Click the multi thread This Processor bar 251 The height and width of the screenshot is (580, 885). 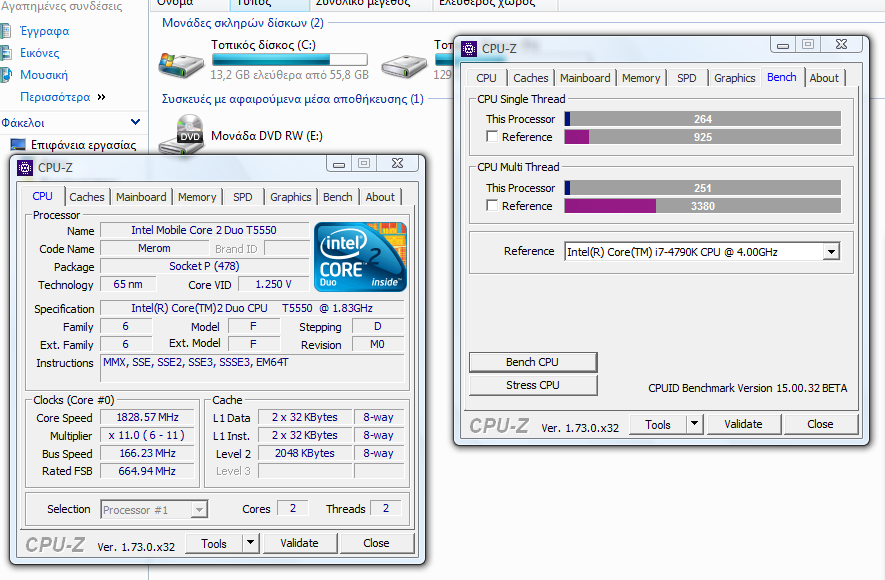click(703, 187)
